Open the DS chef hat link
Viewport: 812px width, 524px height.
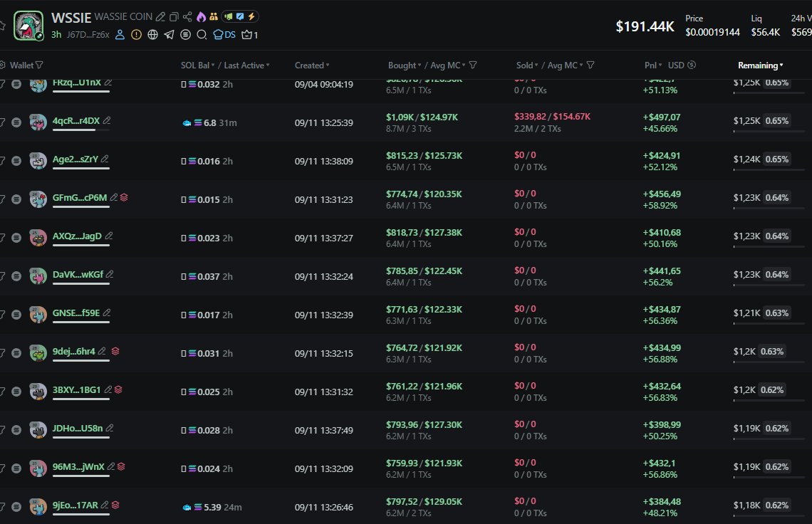[224, 35]
